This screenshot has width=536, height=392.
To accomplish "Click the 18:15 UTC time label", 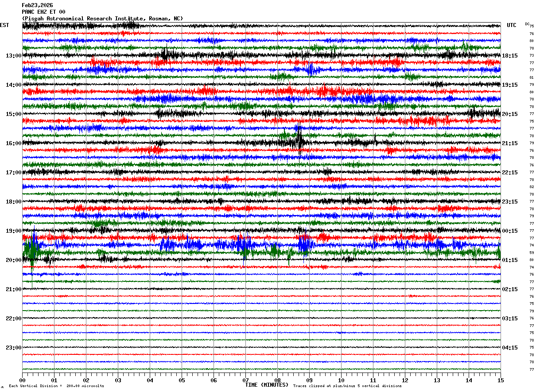I will (510, 56).
